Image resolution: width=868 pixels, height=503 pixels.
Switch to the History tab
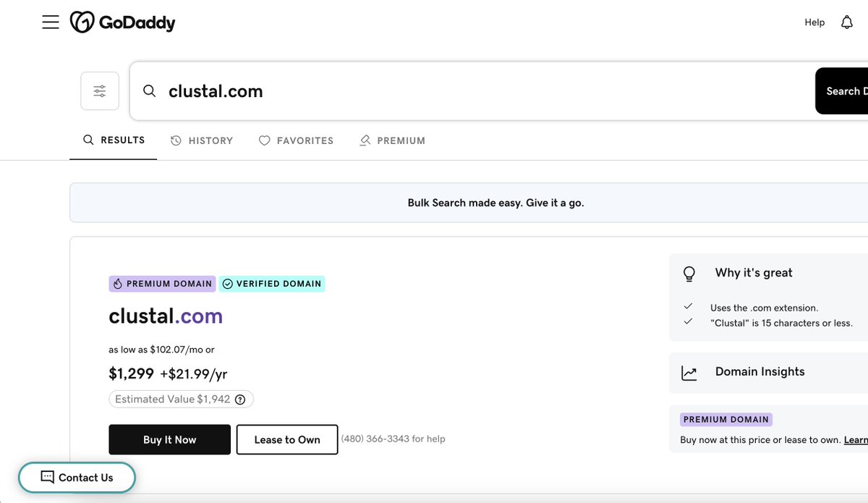[x=202, y=140]
